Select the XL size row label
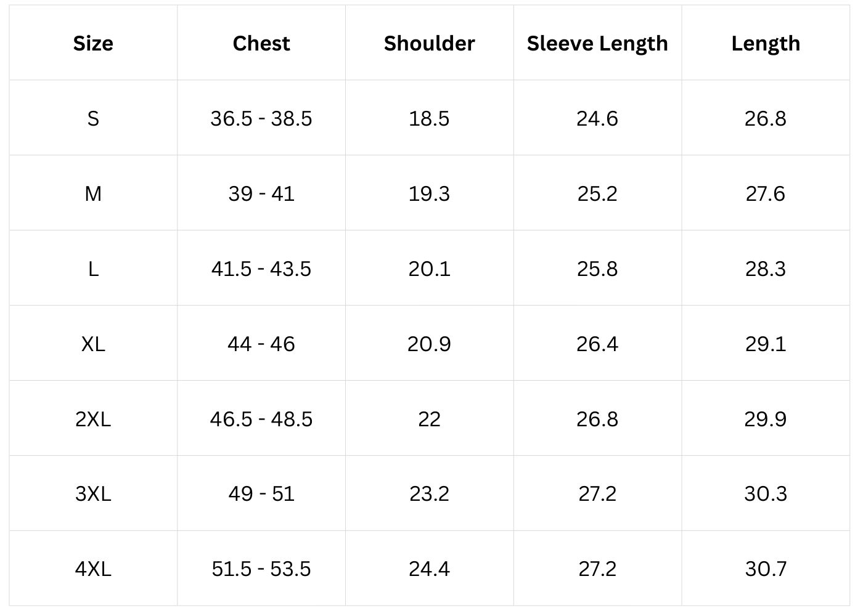The width and height of the screenshot is (863, 616). tap(93, 344)
